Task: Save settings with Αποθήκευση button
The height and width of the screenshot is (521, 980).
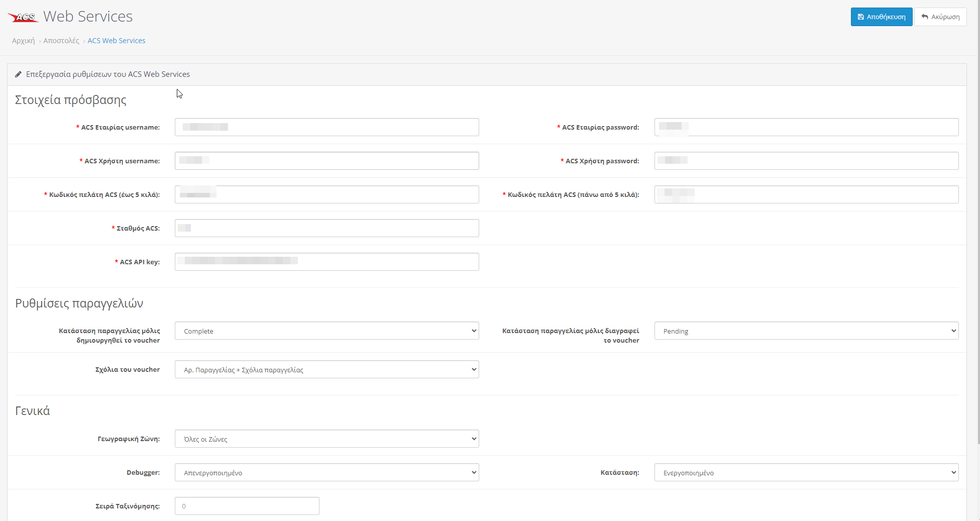Action: (x=882, y=17)
